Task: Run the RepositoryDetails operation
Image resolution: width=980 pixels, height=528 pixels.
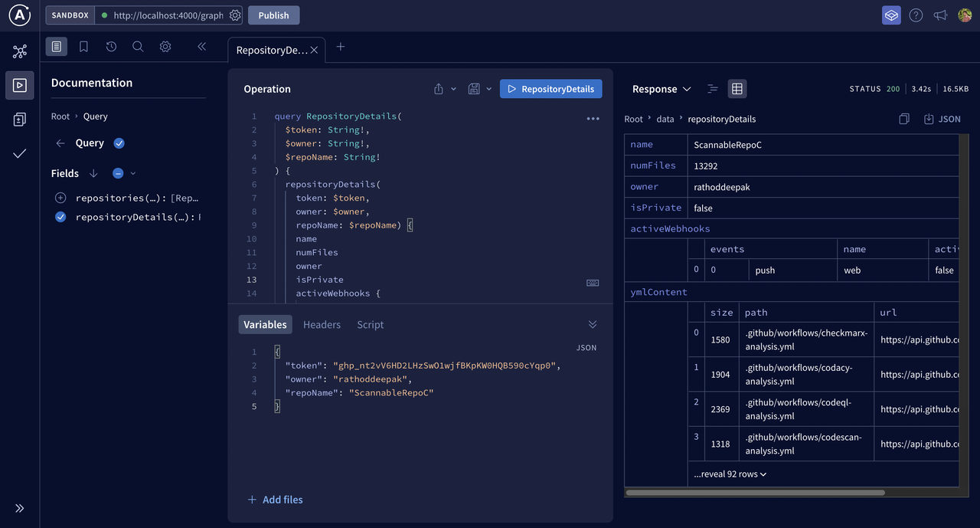Action: (x=551, y=89)
